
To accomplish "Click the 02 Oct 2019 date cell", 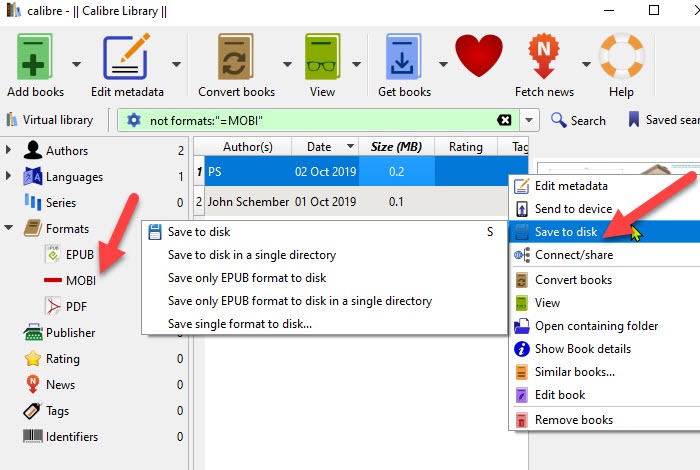I will pyautogui.click(x=325, y=171).
